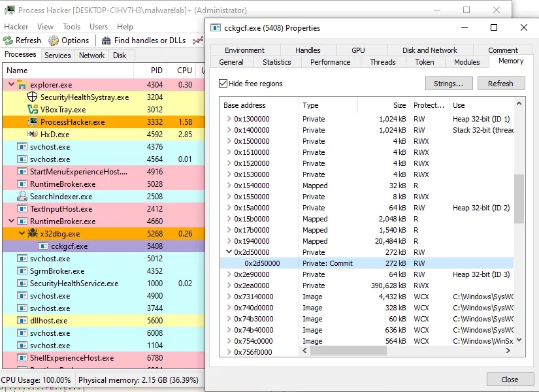The height and width of the screenshot is (392, 539).
Task: Expand the 0x1300000 memory region
Action: (229, 119)
